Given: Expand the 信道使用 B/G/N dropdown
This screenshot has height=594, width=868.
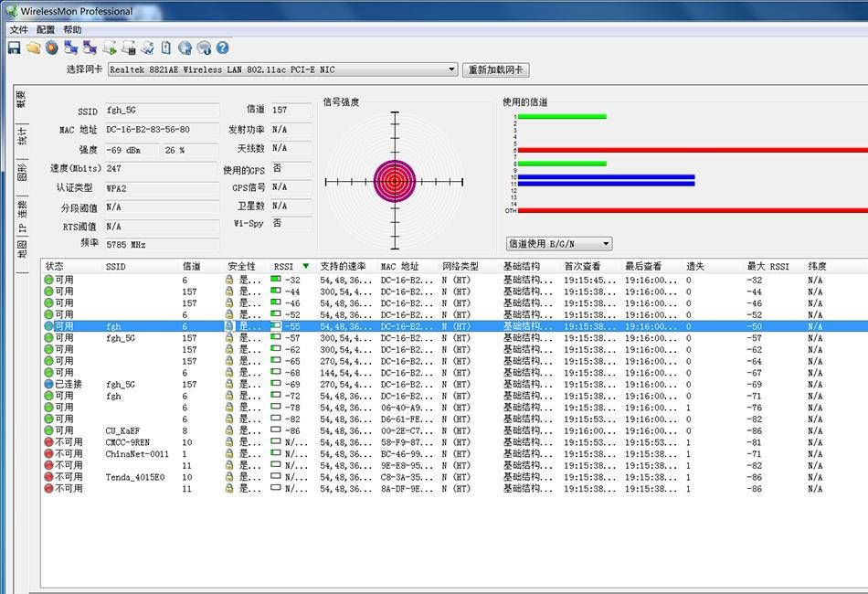Looking at the screenshot, I should (x=606, y=244).
